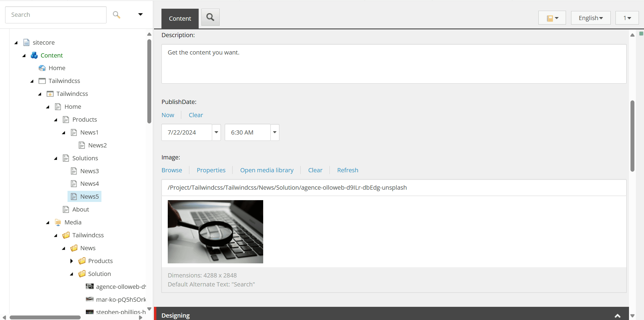644x320 pixels.
Task: Open the English language dropdown
Action: [x=590, y=18]
